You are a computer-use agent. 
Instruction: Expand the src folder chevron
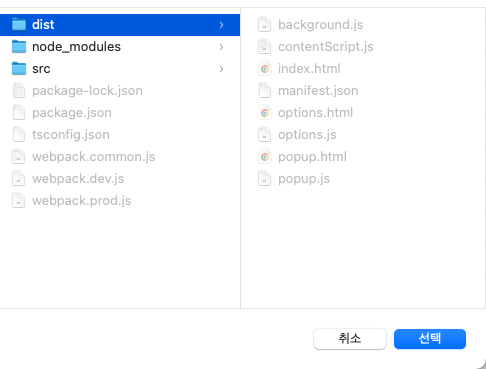pos(221,69)
